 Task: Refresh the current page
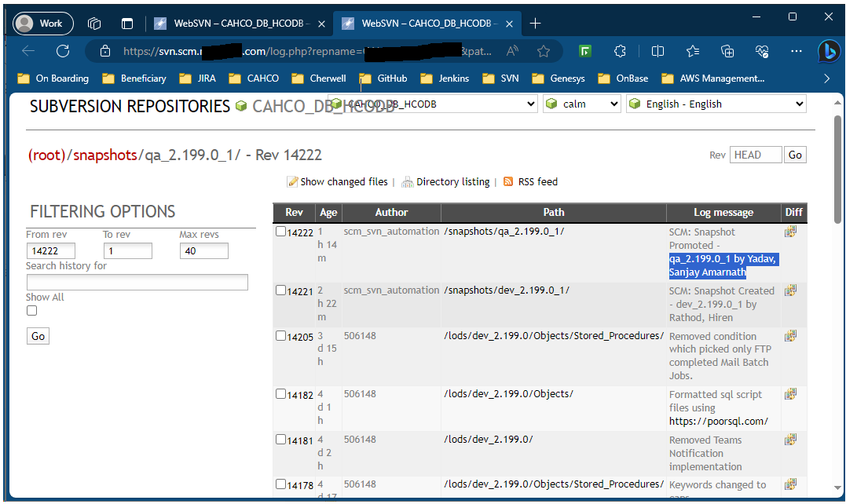[63, 51]
